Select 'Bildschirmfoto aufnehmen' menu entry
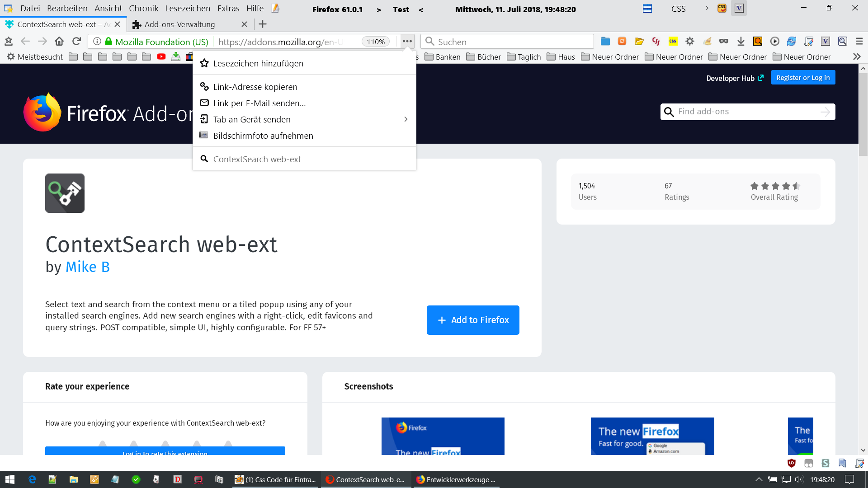The image size is (868, 488). tap(263, 136)
